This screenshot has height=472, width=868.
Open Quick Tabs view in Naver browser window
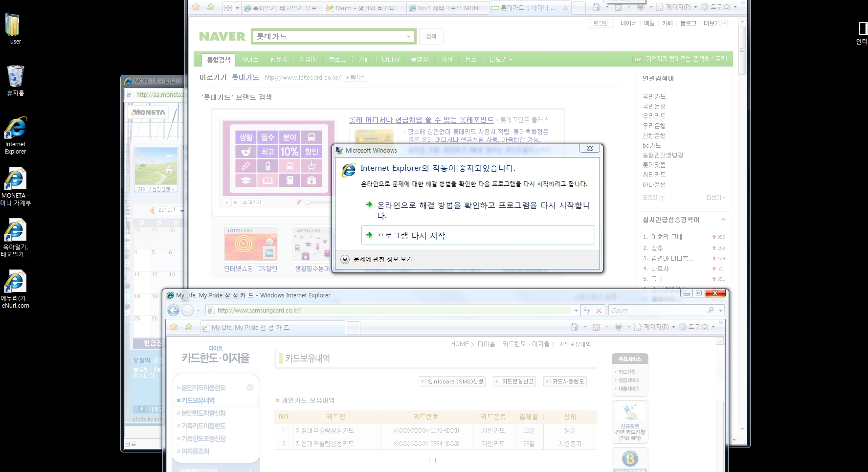[x=228, y=8]
